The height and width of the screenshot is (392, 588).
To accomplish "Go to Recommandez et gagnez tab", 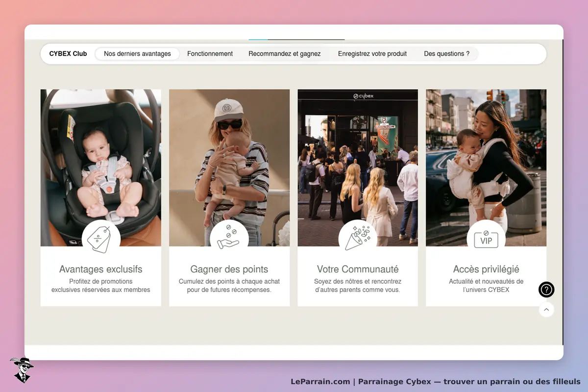I will pyautogui.click(x=285, y=54).
